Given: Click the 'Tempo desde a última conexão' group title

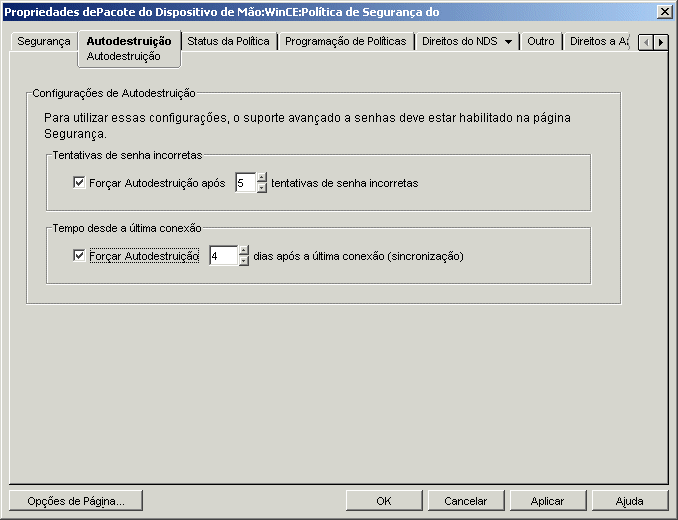Looking at the screenshot, I should pos(127,228).
